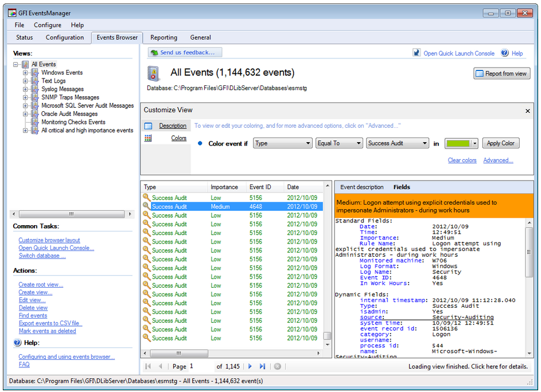Click the Delete view link

[33, 308]
